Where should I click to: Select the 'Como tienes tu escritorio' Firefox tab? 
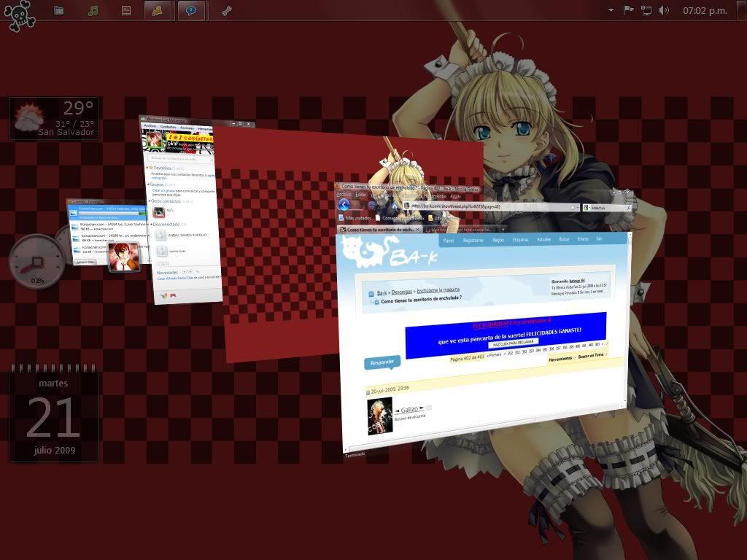(x=379, y=230)
